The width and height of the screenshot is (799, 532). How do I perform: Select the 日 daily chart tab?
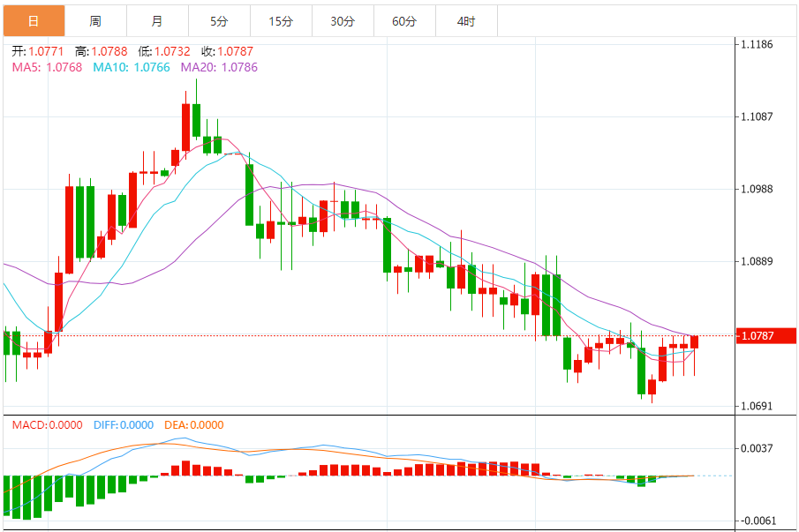[34, 21]
